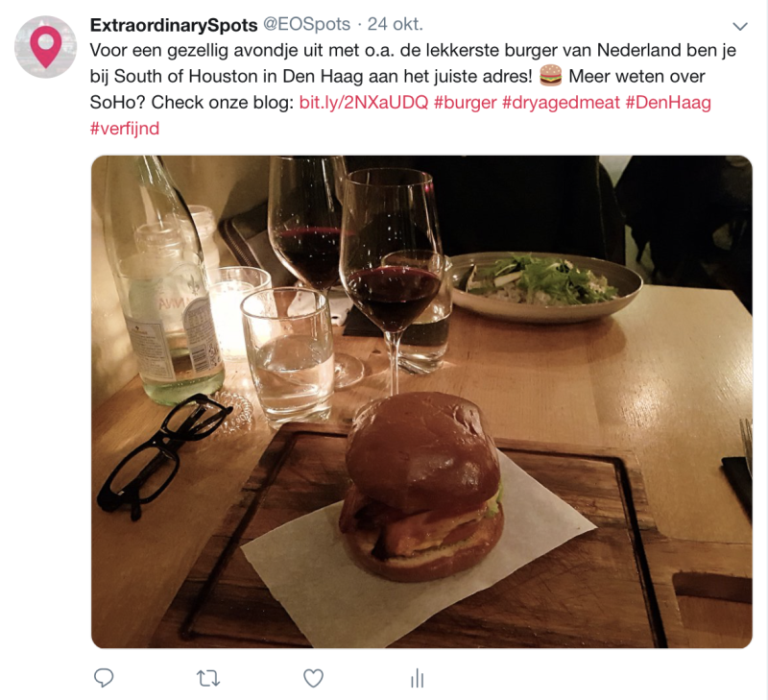Click tweet text starting 'Voor een gezellig avondje'
Viewport: 768px width, 700px height.
point(414,50)
